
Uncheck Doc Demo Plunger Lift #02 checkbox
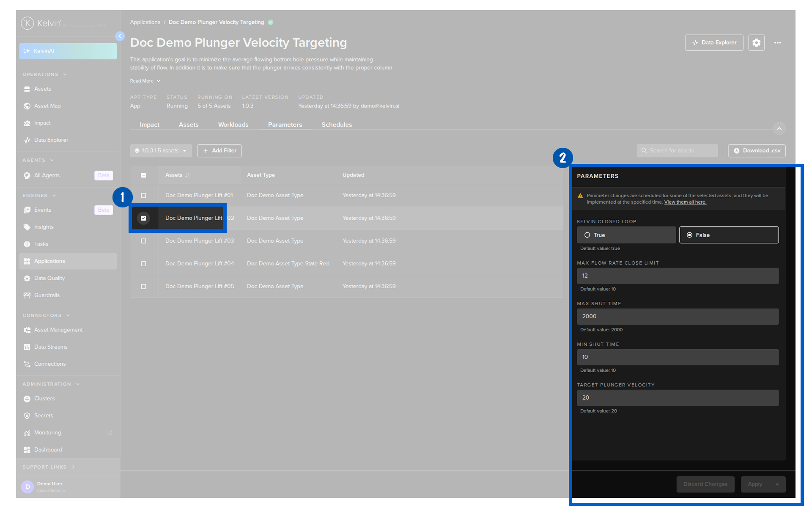(143, 218)
